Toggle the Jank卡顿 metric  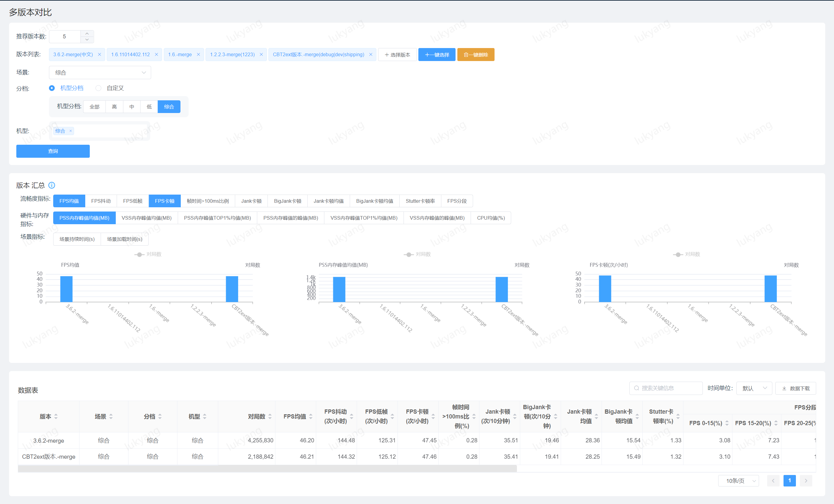(x=251, y=201)
